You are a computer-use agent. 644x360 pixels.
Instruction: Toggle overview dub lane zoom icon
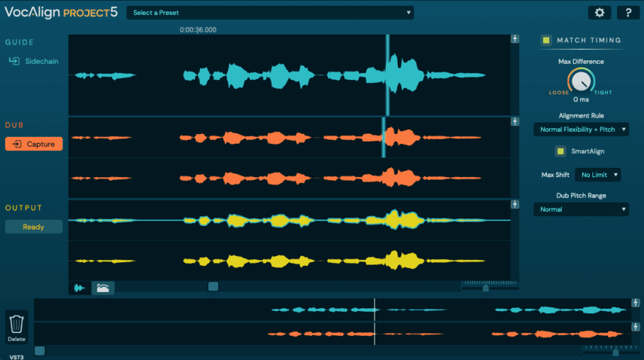(636, 327)
